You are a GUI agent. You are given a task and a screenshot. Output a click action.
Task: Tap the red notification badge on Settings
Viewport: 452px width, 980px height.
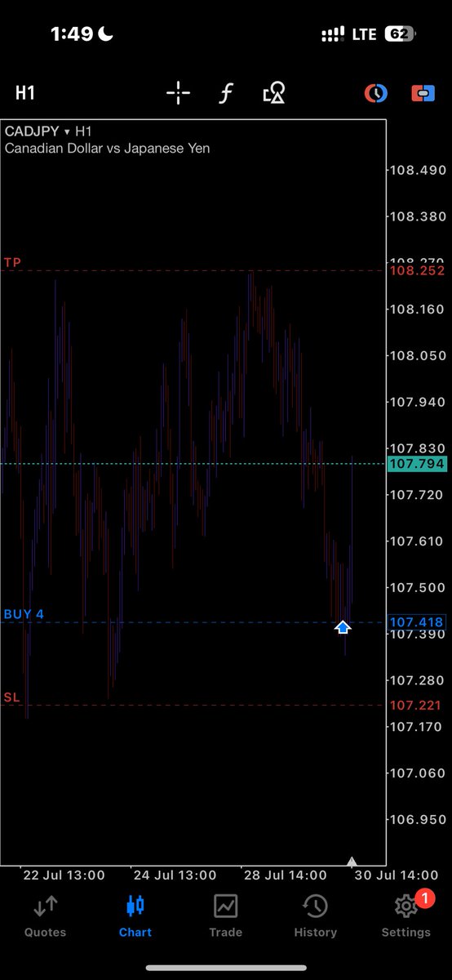[423, 899]
